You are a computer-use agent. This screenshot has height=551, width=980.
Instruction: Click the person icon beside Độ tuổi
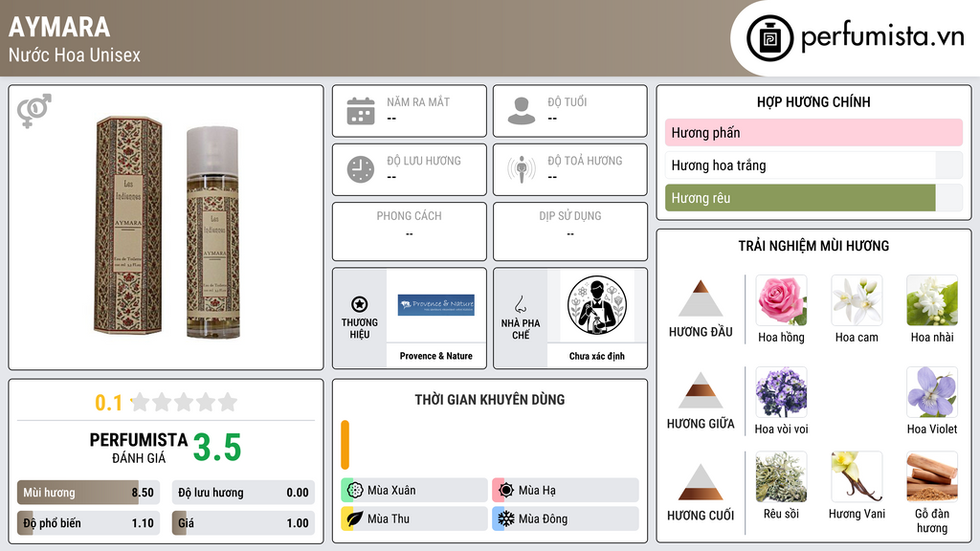(522, 111)
